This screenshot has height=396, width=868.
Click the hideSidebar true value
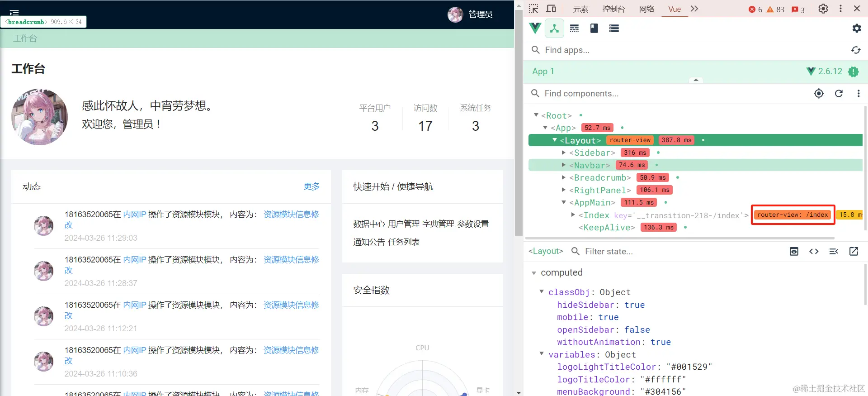tap(635, 305)
